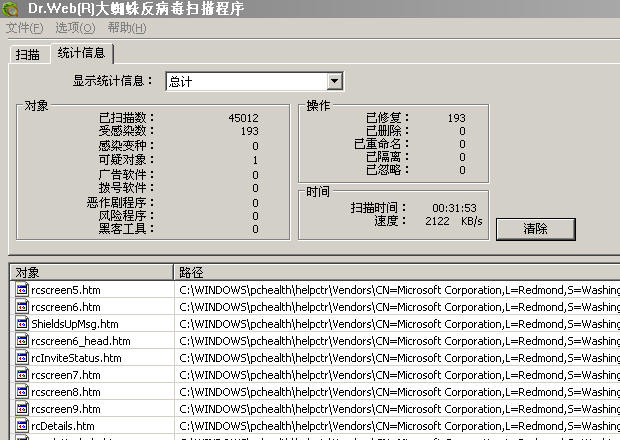Click the 扫描时间 value 00:31:53

point(454,208)
